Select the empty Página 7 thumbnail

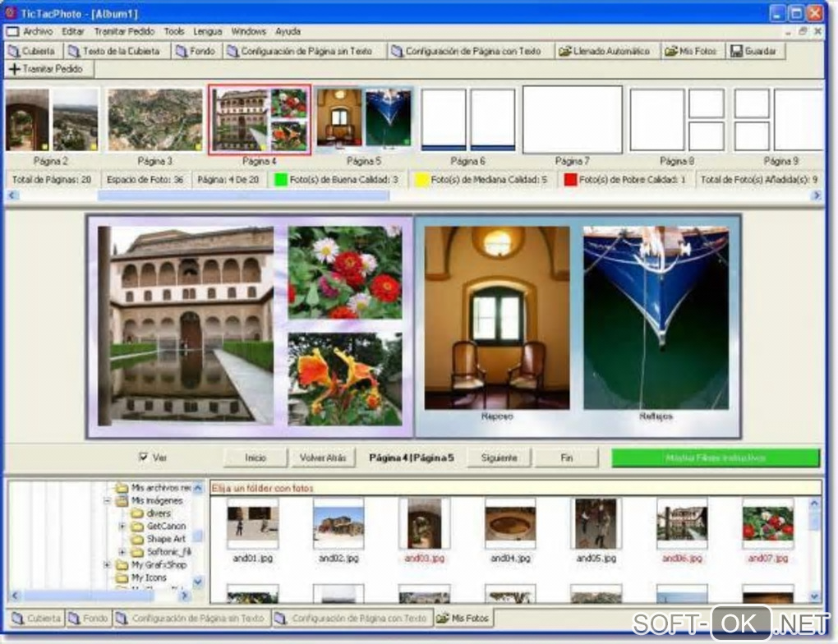pyautogui.click(x=573, y=120)
